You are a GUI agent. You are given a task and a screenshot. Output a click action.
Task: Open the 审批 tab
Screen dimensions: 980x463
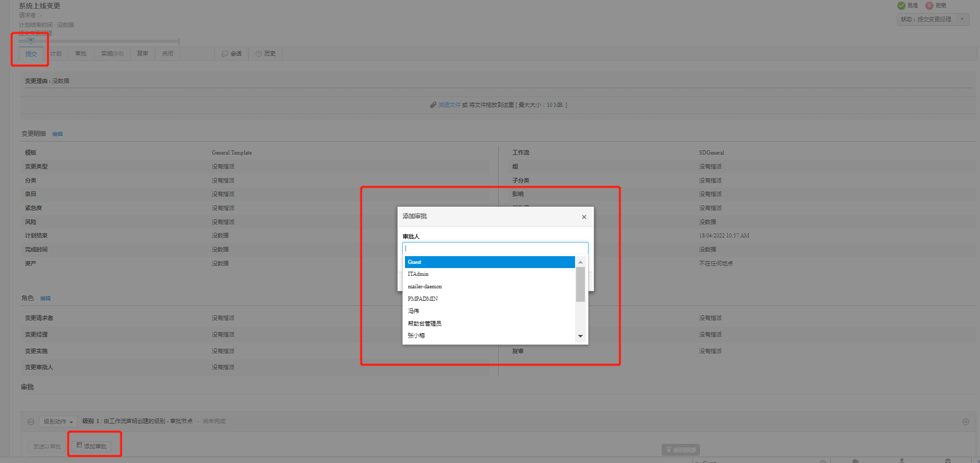coord(81,54)
